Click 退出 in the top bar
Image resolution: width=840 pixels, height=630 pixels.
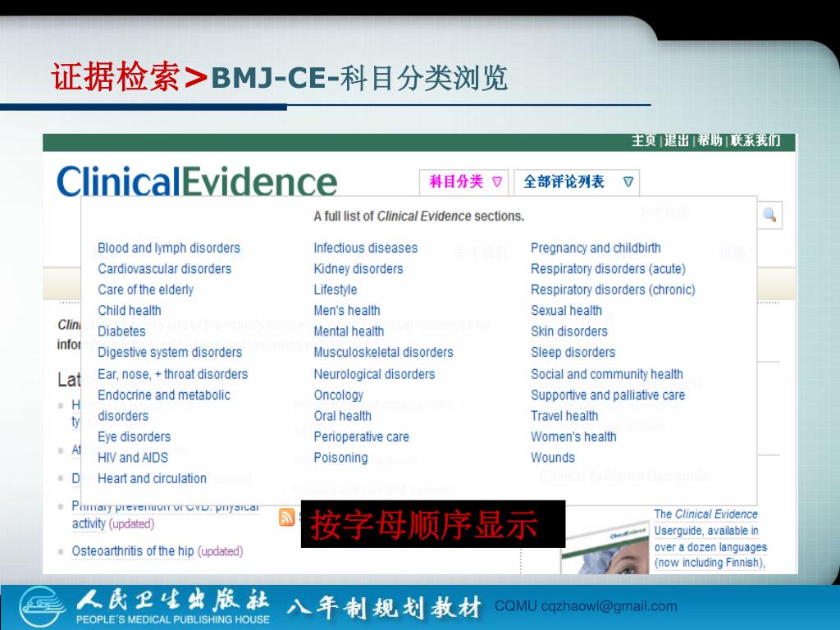[x=676, y=141]
